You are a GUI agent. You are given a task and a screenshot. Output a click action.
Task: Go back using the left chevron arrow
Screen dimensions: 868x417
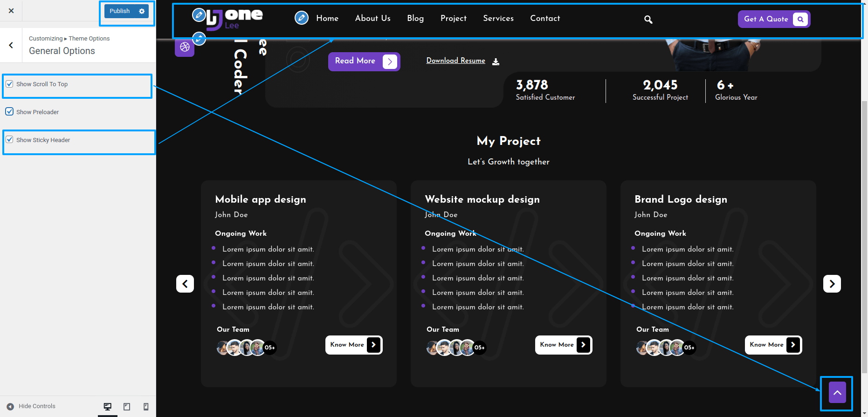click(x=11, y=45)
